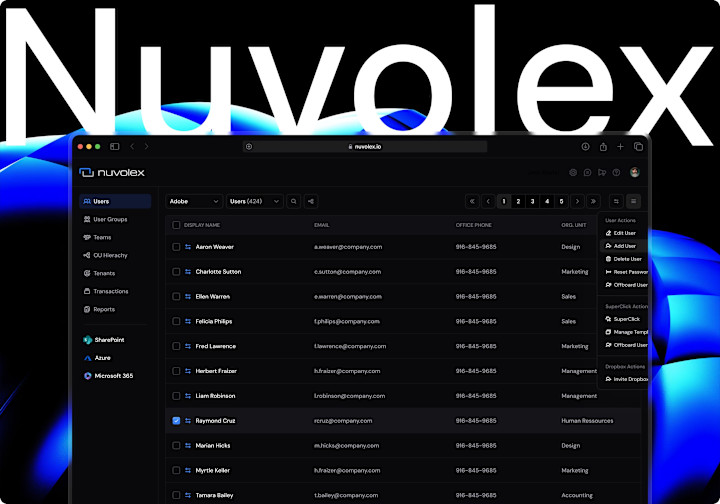Click email a.weaver@company.com
Image resolution: width=720 pixels, height=504 pixels.
point(348,247)
